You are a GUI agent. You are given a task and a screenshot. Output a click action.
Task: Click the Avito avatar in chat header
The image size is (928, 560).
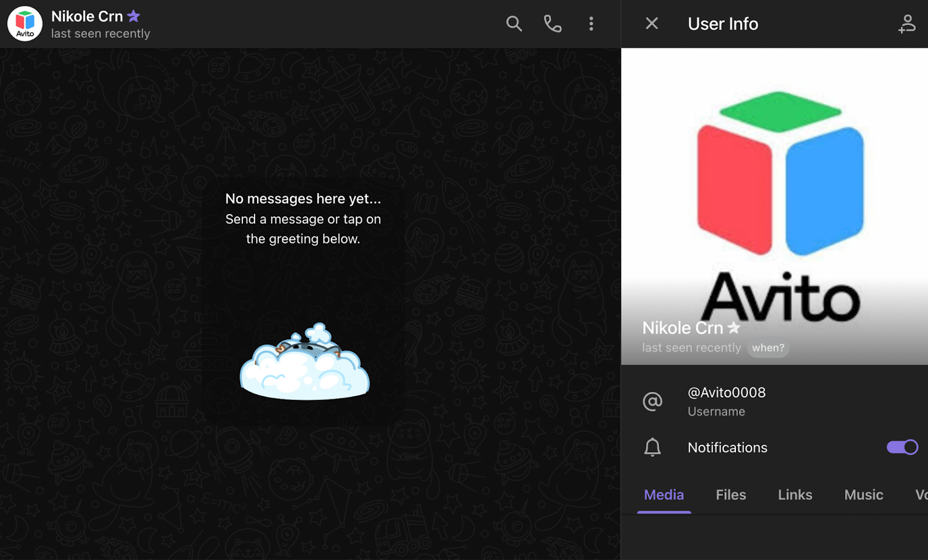tap(25, 24)
